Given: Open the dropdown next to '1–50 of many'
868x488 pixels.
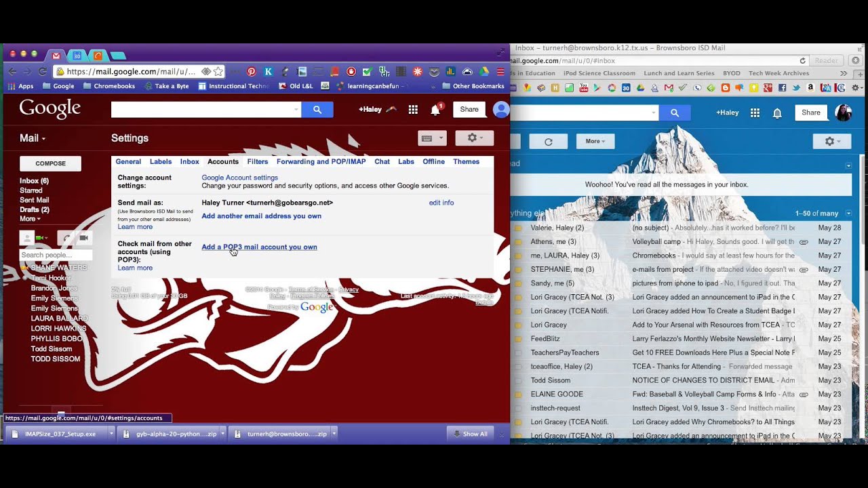Looking at the screenshot, I should click(x=848, y=213).
